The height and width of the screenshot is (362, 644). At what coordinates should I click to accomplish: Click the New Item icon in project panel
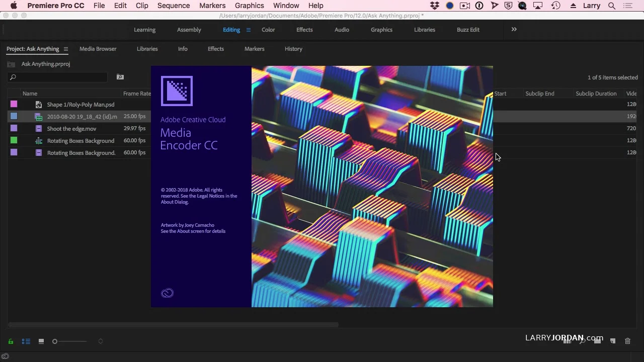[612, 341]
